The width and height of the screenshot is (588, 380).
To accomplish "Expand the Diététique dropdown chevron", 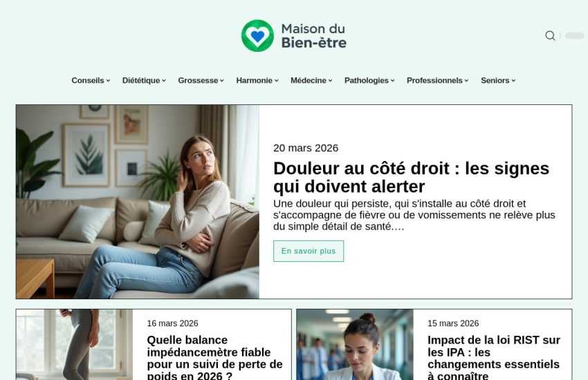I will pyautogui.click(x=164, y=81).
